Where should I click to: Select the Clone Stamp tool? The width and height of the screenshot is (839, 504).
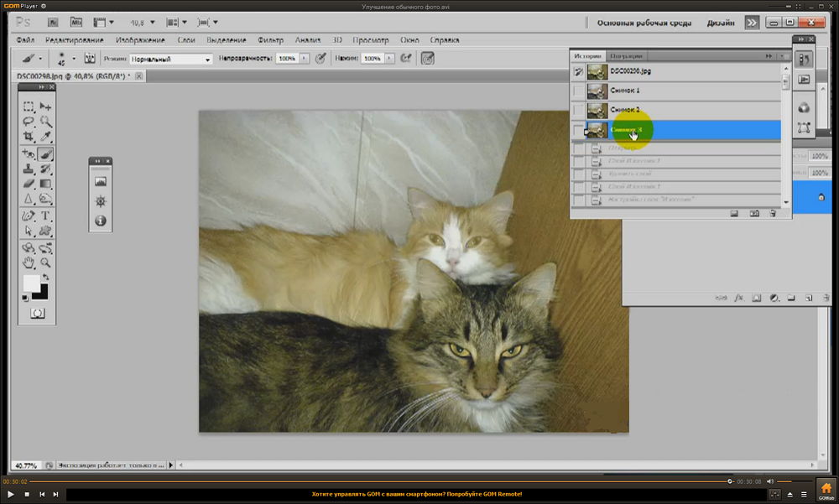pyautogui.click(x=29, y=169)
